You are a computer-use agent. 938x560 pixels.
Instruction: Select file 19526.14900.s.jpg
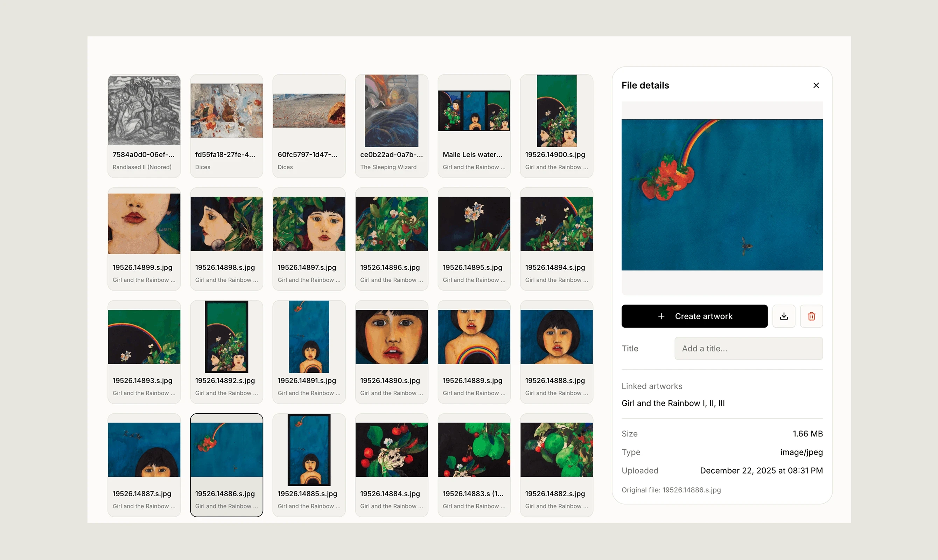(x=556, y=111)
